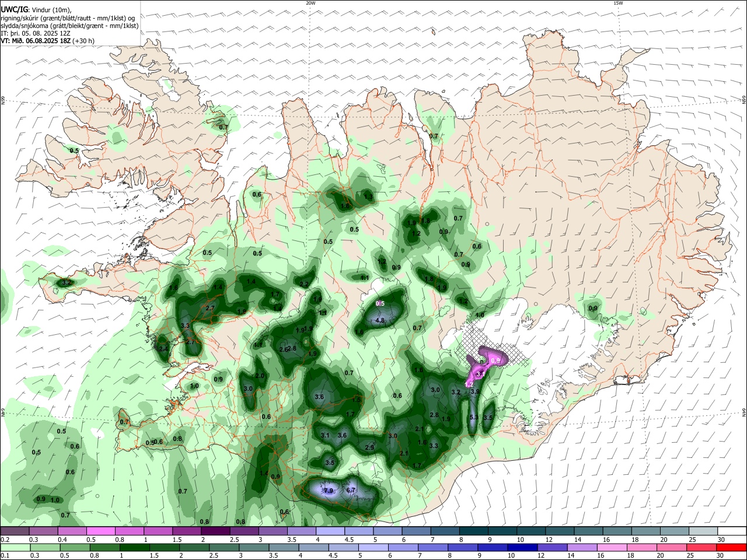
Task: Click the title line 'UWC/IG: Vindur (10m),'
Action: 36,10
